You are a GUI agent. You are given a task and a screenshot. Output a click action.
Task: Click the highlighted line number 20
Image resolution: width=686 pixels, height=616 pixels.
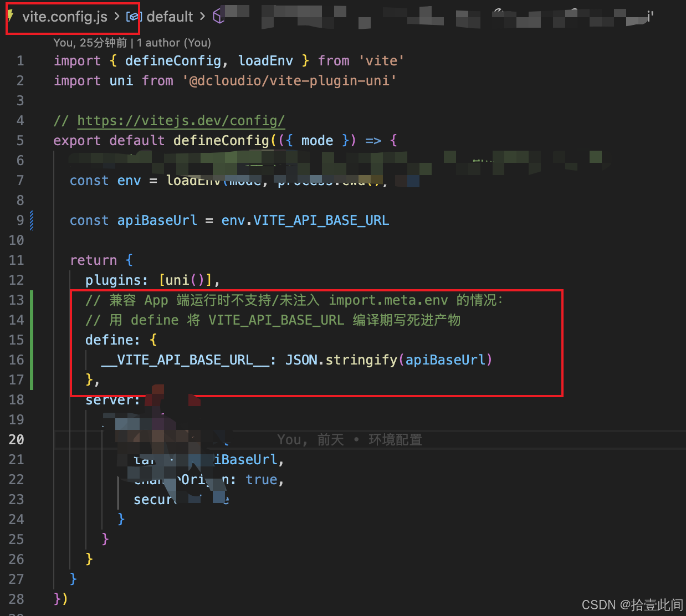[17, 440]
